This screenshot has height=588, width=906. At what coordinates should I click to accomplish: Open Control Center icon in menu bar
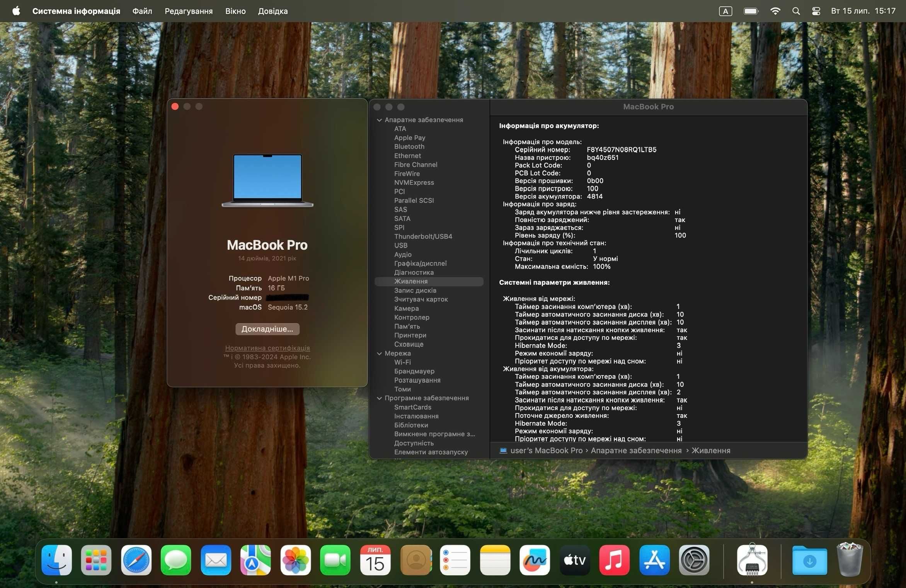tap(816, 11)
